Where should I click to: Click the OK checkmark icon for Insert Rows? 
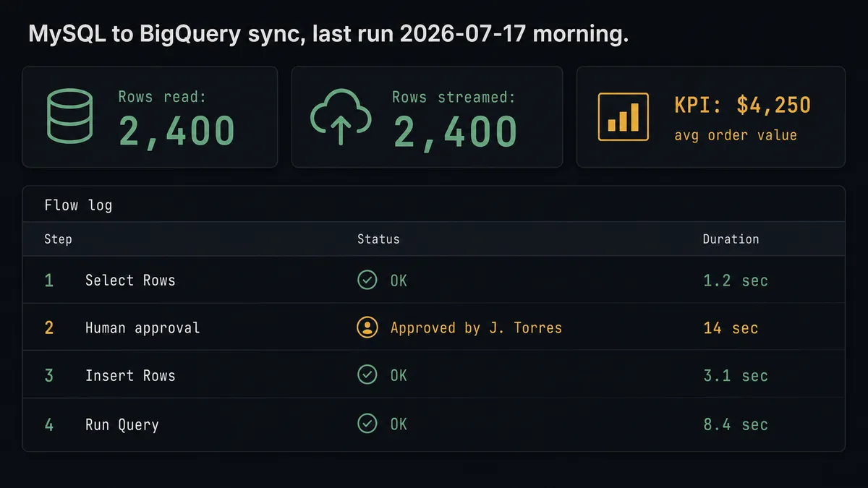point(367,375)
